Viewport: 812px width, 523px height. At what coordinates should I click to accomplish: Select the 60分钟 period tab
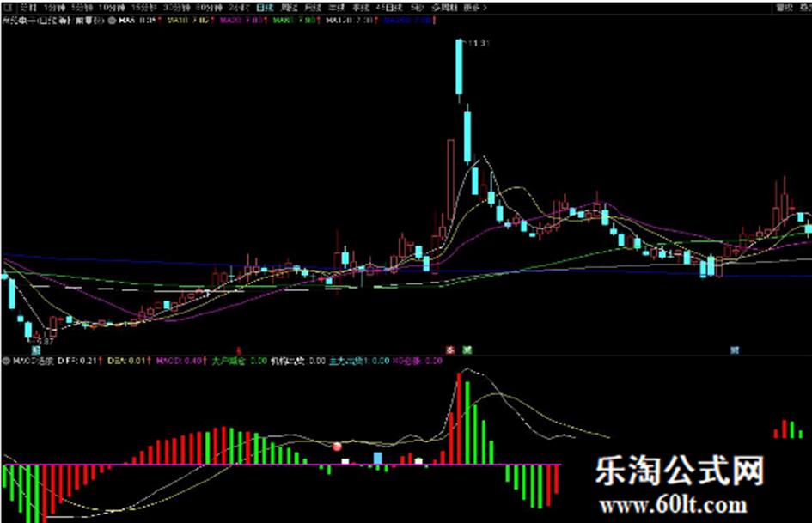[209, 8]
